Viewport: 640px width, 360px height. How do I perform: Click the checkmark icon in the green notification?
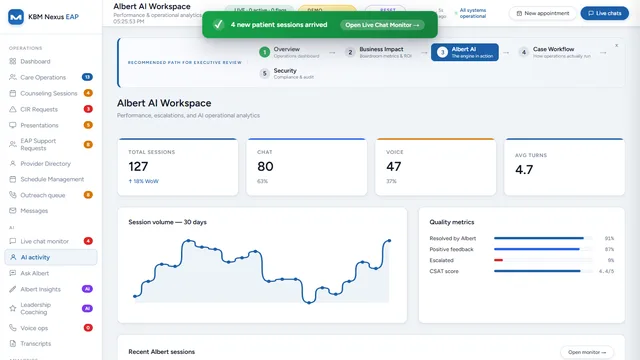[218, 24]
